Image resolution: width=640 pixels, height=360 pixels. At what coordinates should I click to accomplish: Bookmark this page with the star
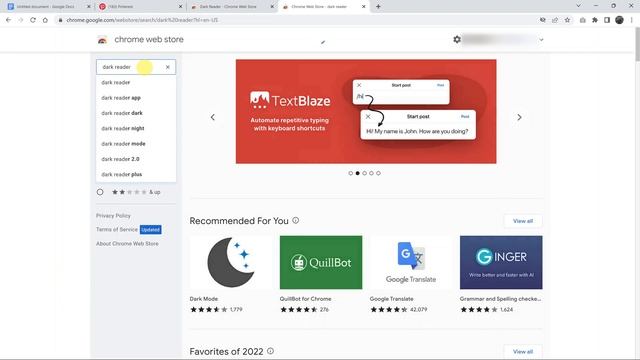[x=567, y=20]
